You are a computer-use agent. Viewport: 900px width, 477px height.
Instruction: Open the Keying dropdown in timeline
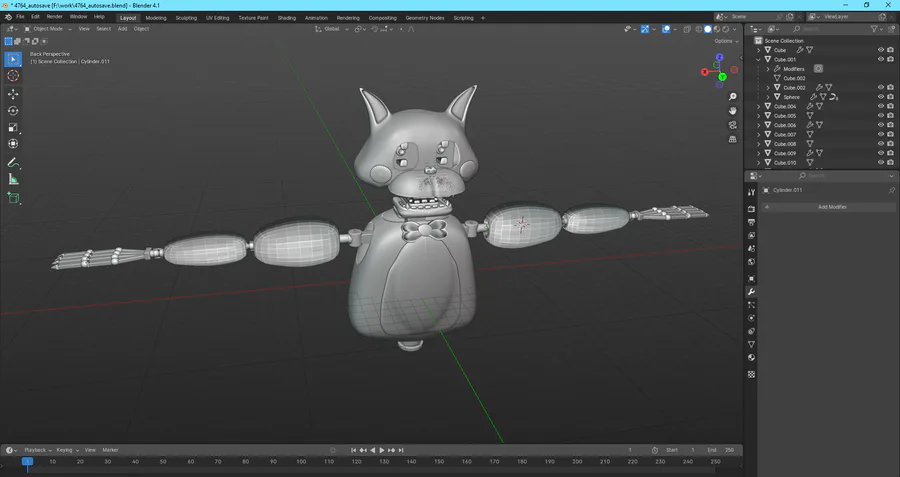coord(67,450)
